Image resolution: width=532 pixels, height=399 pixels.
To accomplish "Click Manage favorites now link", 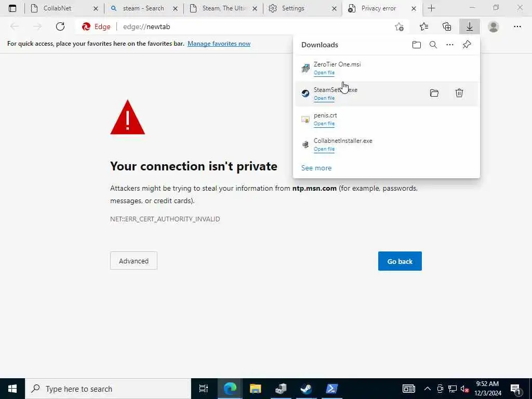I will (x=219, y=44).
